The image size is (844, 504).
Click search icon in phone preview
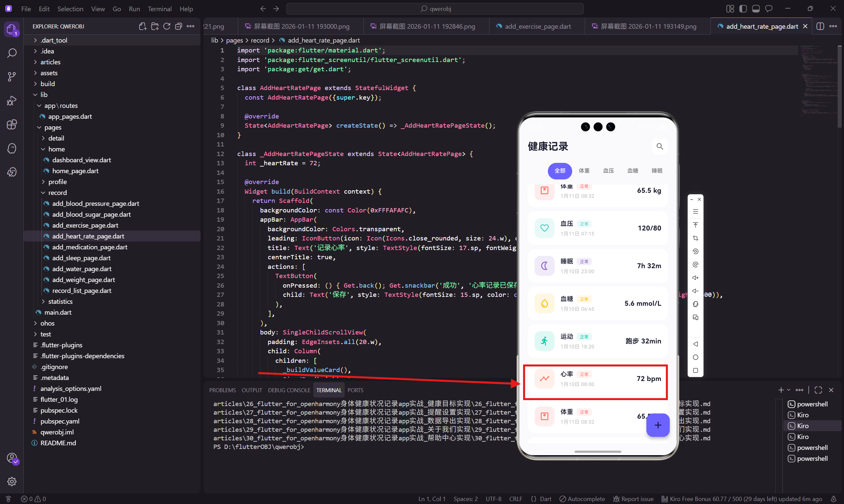pos(660,146)
